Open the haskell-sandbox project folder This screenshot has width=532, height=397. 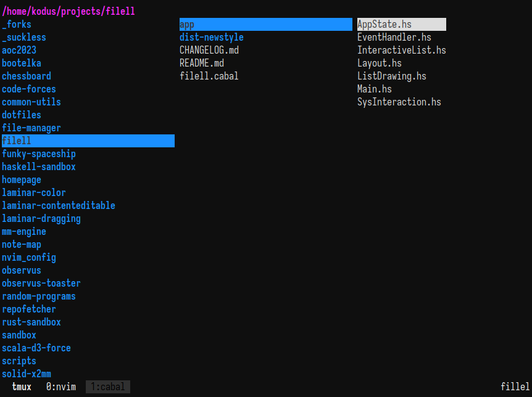tap(39, 167)
